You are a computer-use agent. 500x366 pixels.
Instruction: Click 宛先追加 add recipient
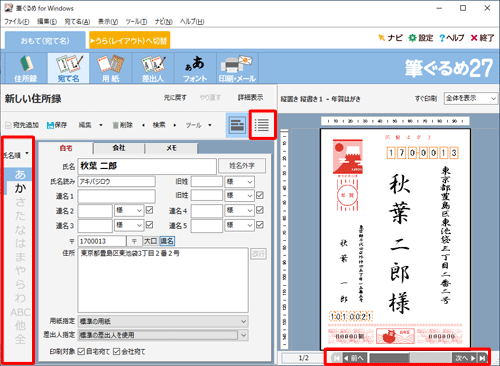click(22, 125)
